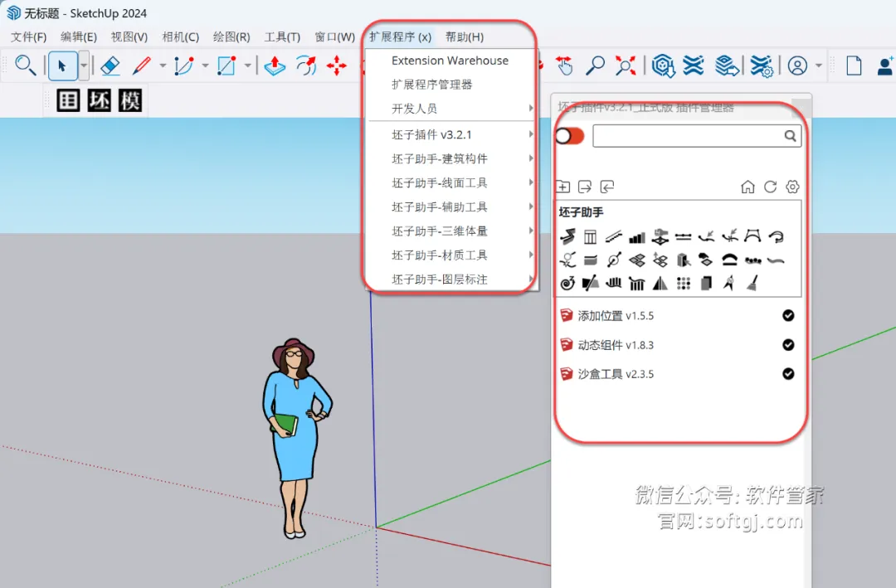Open Extension Warehouse toolbar icon

click(693, 66)
